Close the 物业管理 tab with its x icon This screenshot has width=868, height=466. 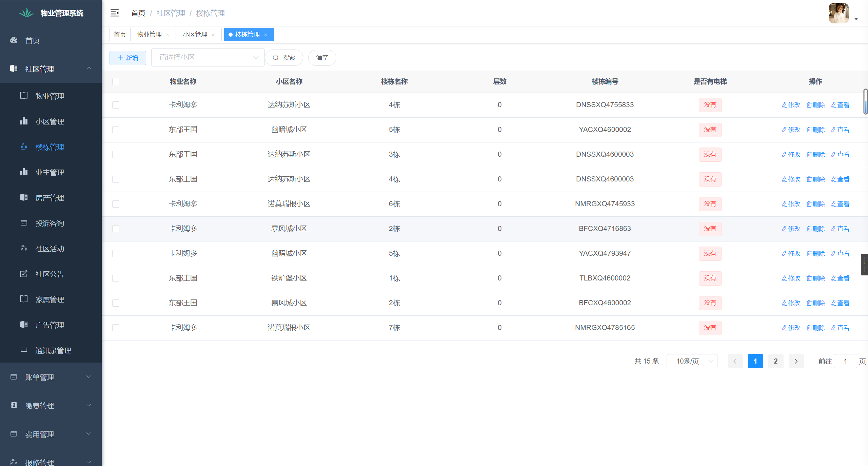point(167,35)
